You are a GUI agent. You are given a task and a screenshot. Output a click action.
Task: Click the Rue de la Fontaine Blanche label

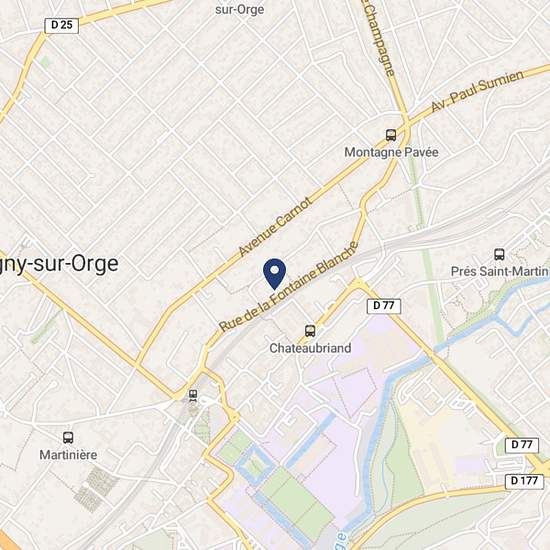point(288,287)
